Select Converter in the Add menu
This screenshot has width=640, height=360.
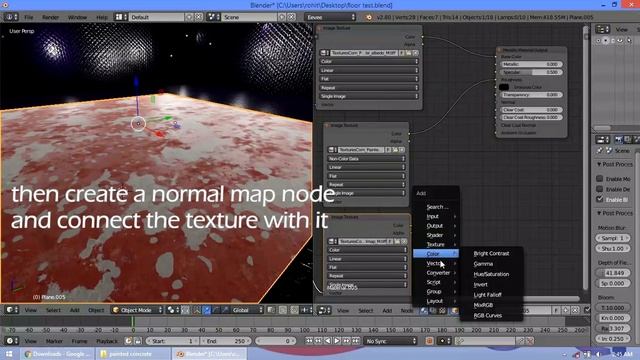click(x=436, y=273)
